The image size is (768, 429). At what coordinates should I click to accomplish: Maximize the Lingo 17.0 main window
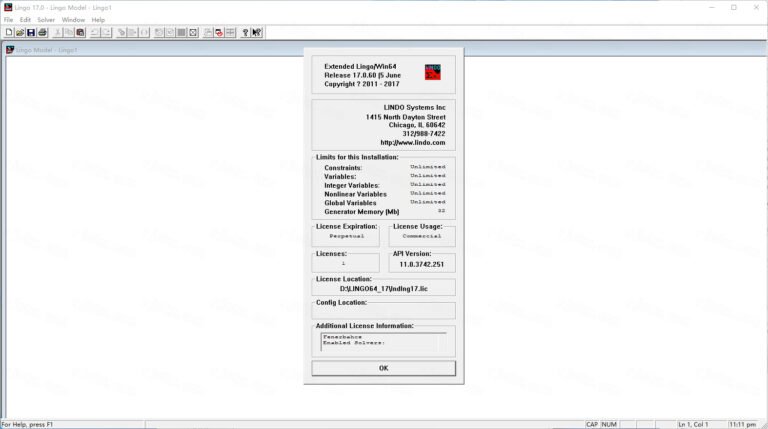[x=734, y=7]
